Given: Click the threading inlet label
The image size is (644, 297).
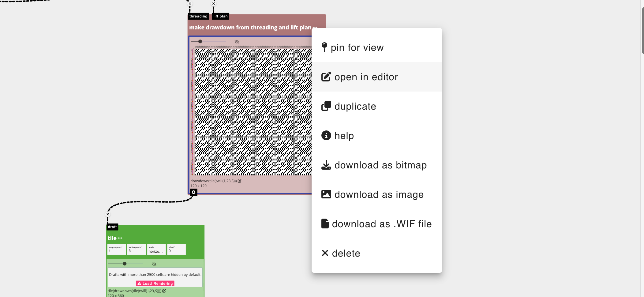Looking at the screenshot, I should pyautogui.click(x=198, y=16).
